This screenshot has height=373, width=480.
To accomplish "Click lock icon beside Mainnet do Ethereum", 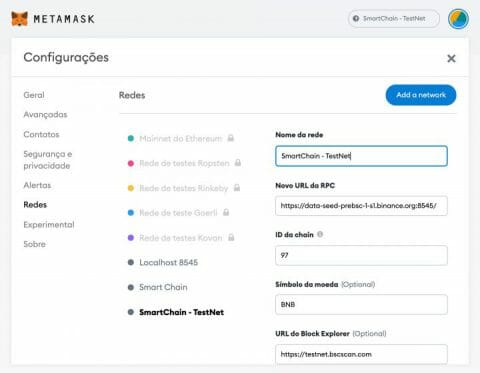I will tap(231, 138).
